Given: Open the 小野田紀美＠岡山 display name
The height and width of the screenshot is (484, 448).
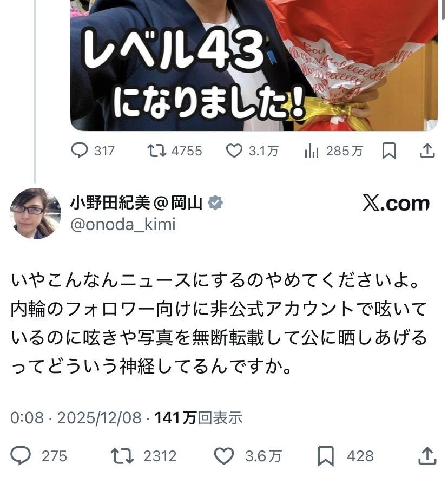Looking at the screenshot, I should tap(136, 203).
